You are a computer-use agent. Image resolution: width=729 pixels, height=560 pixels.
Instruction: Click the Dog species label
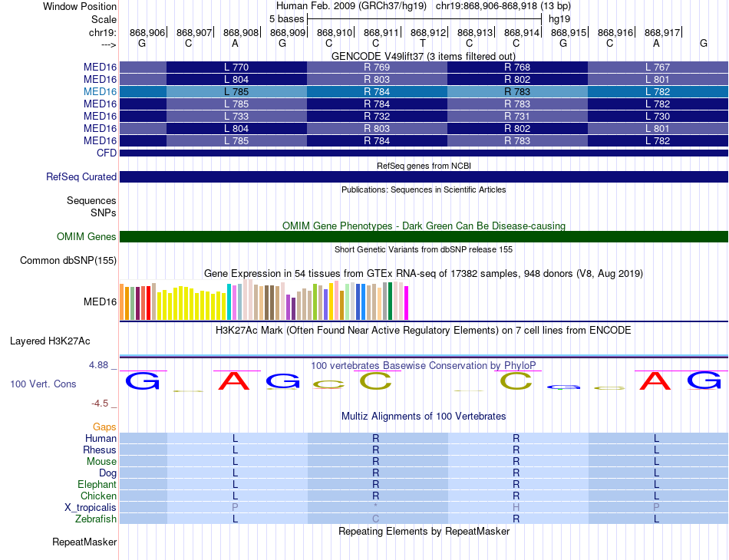point(108,473)
